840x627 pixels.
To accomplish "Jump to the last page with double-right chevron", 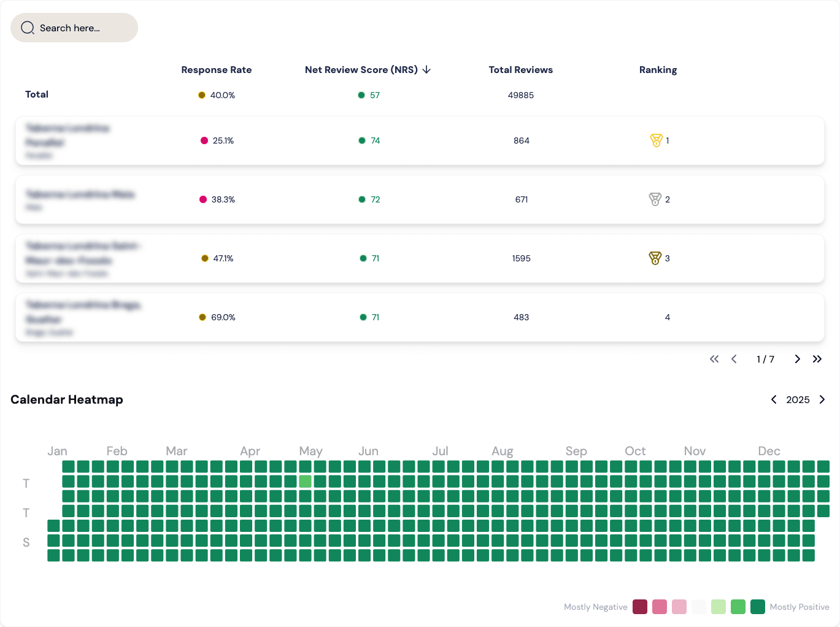I will click(x=817, y=359).
